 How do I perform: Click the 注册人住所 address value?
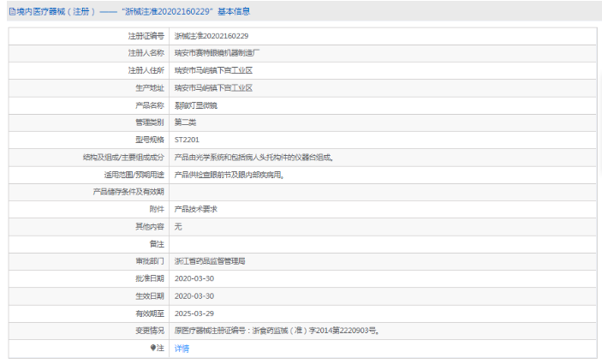[x=213, y=70]
